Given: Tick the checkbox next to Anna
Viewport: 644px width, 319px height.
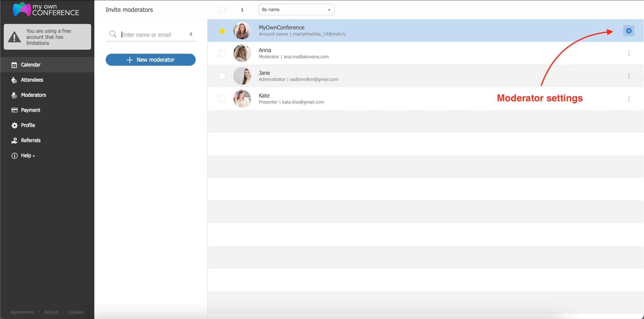Looking at the screenshot, I should tap(222, 53).
